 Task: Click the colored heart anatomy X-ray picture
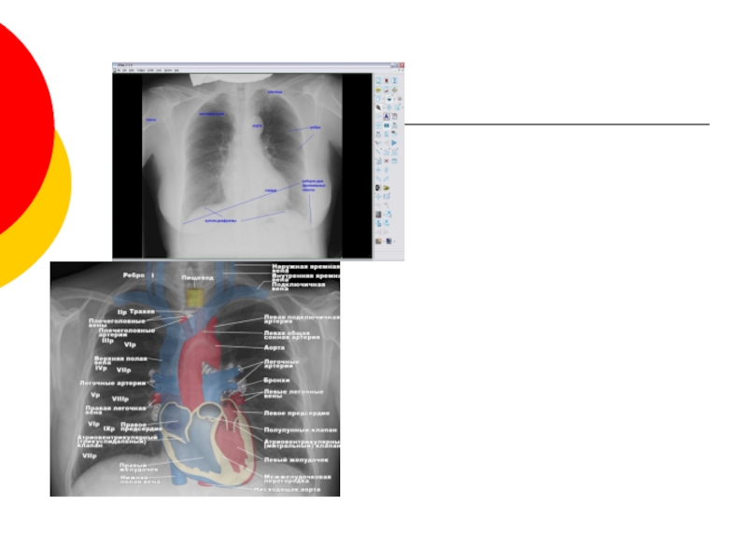coord(195,379)
